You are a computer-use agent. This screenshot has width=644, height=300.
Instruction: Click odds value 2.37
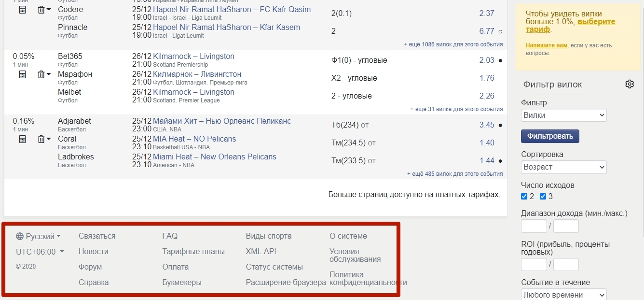point(487,14)
